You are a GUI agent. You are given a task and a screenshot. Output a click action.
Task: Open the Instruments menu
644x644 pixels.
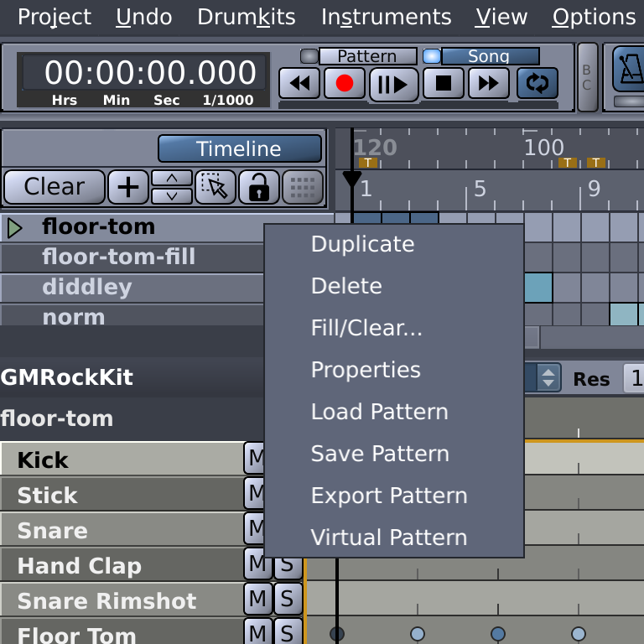[x=386, y=18]
